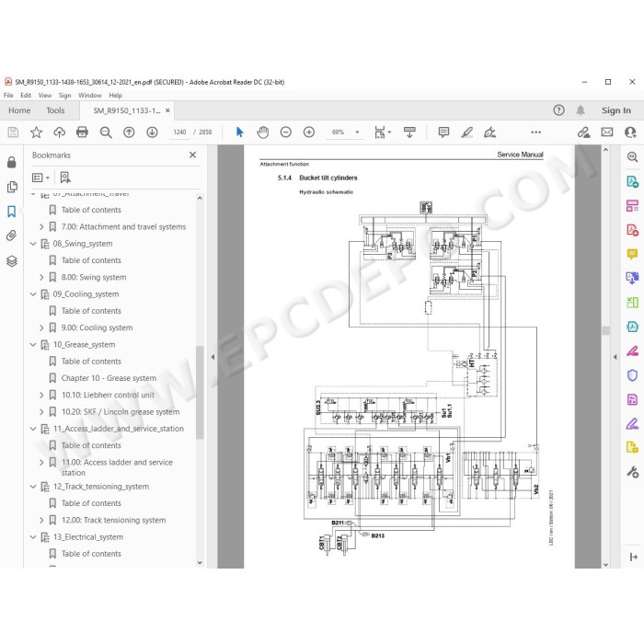Collapse the 08_Swing_system bookmark
Screen dimensions: 644x644
coord(33,244)
